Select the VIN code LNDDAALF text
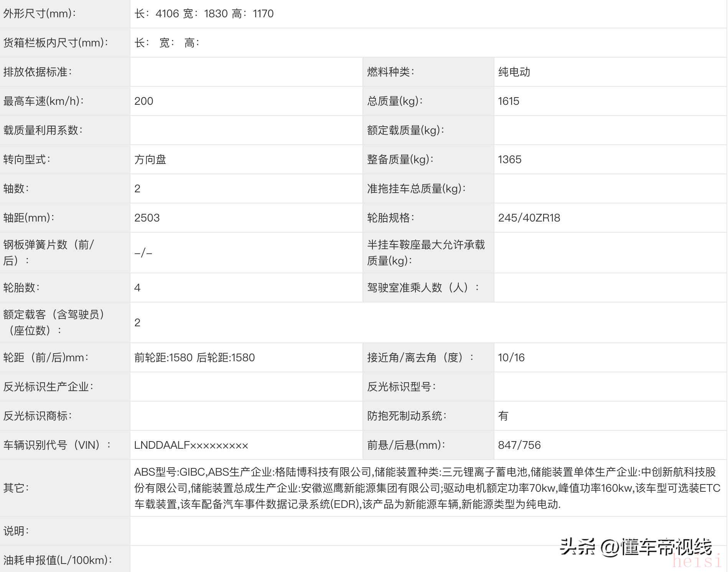Screen dimensions: 728x572 click(191, 445)
